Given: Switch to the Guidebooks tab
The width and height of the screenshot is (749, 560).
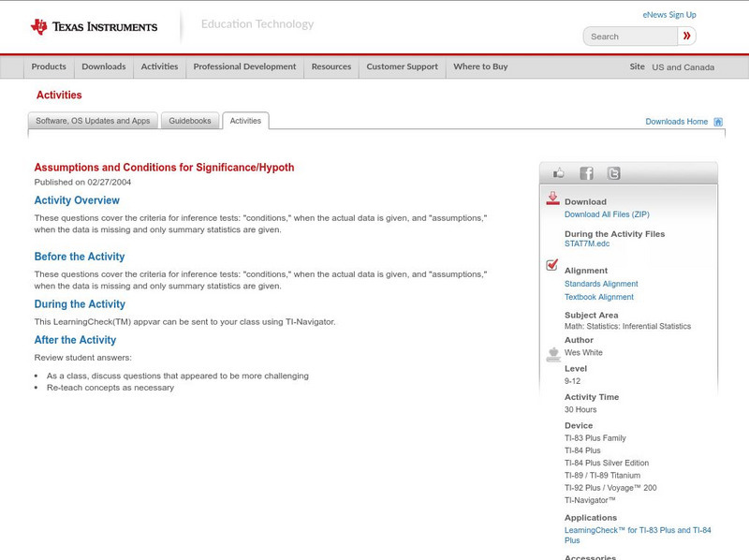Looking at the screenshot, I should (190, 121).
